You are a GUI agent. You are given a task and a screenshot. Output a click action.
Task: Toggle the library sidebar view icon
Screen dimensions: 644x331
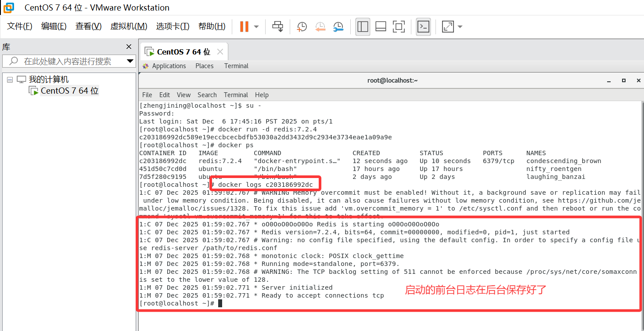pos(363,26)
